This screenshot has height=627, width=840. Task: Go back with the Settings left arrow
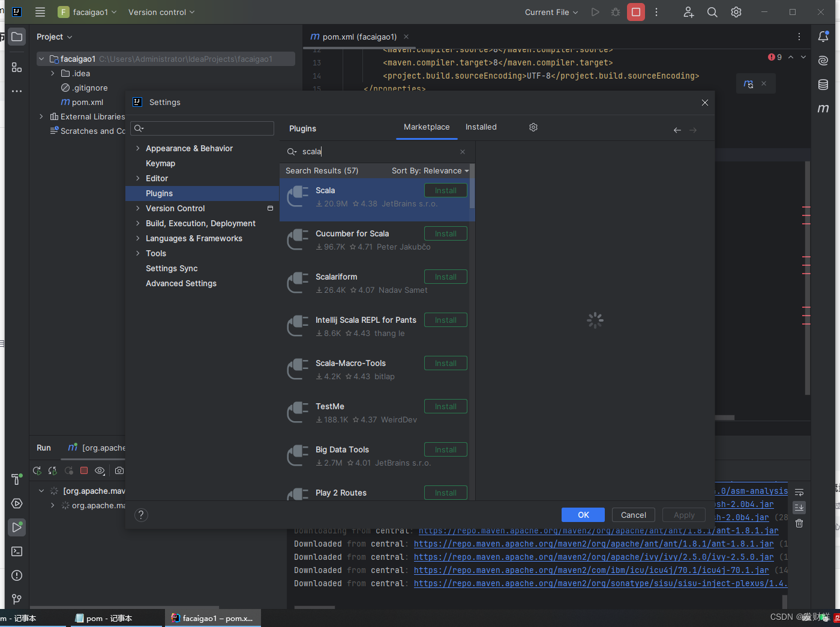[x=677, y=130]
